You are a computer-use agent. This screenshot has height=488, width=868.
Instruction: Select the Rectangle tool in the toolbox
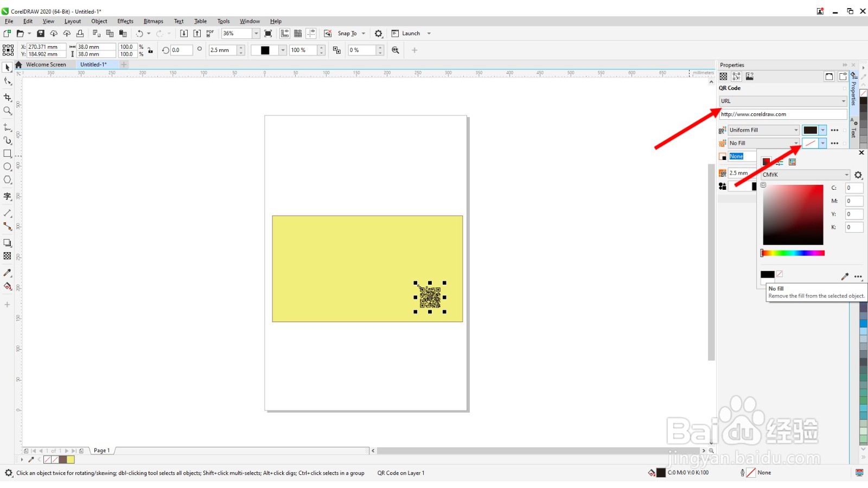click(x=8, y=153)
